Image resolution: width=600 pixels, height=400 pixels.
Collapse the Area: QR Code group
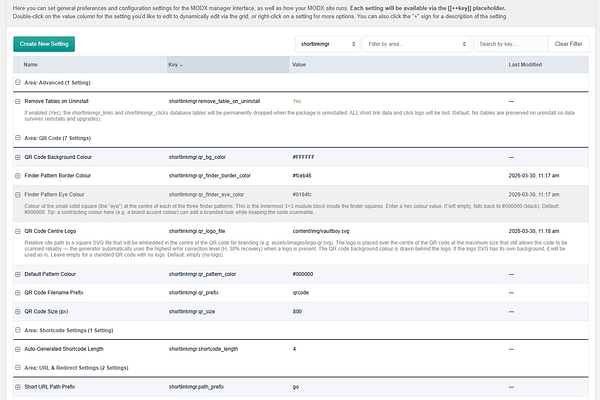(x=18, y=138)
